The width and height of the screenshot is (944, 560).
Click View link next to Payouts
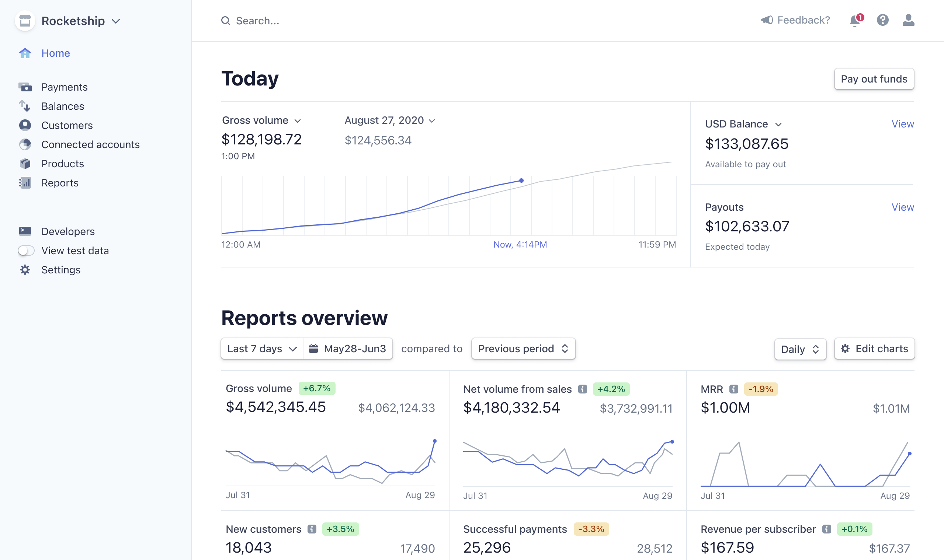tap(902, 207)
